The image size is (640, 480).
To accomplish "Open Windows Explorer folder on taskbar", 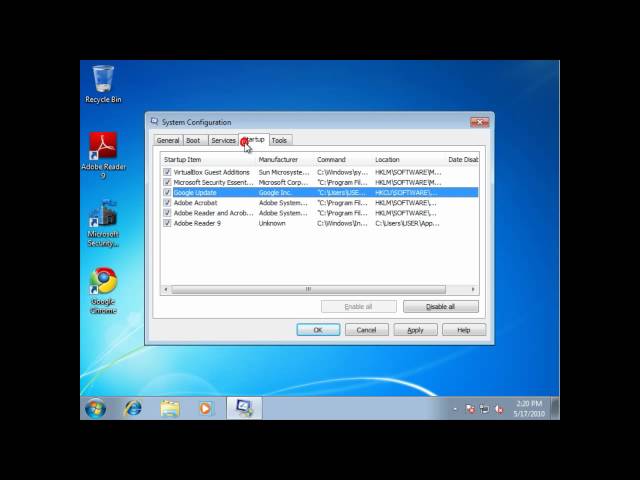I will 169,408.
